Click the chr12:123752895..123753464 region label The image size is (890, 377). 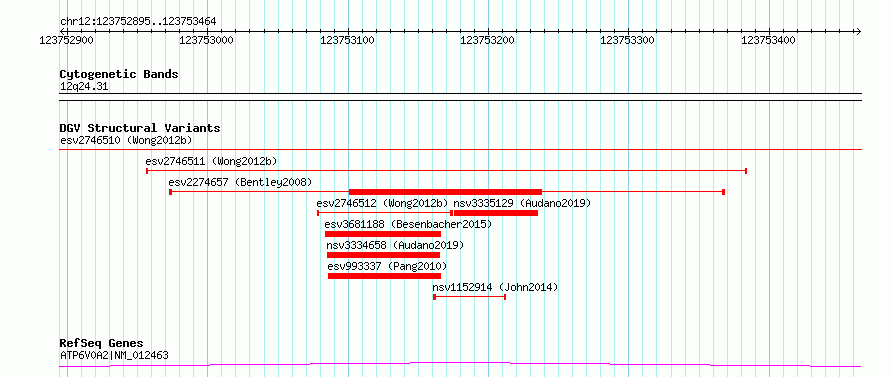[138, 22]
